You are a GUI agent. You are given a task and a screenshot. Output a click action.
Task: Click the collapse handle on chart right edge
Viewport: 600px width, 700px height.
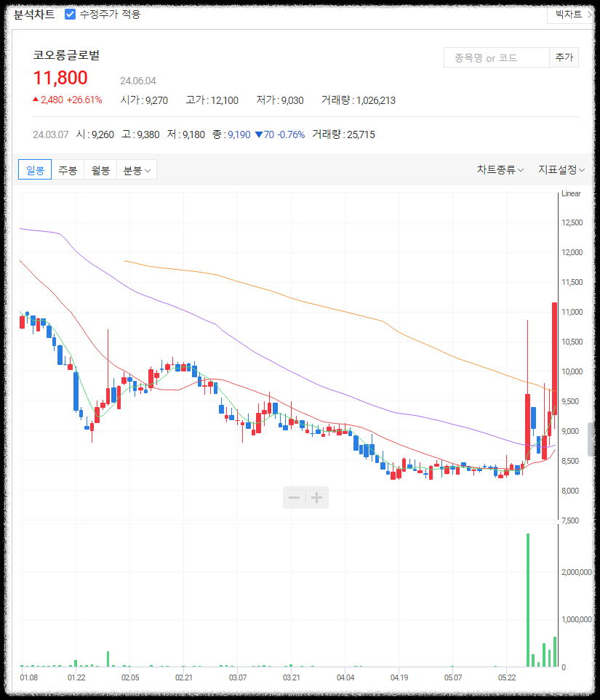click(x=593, y=439)
